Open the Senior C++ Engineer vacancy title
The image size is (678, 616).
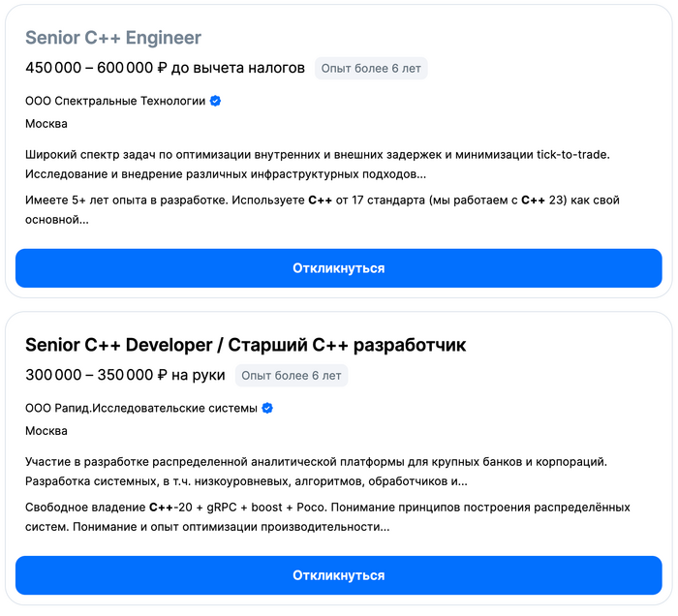click(113, 38)
